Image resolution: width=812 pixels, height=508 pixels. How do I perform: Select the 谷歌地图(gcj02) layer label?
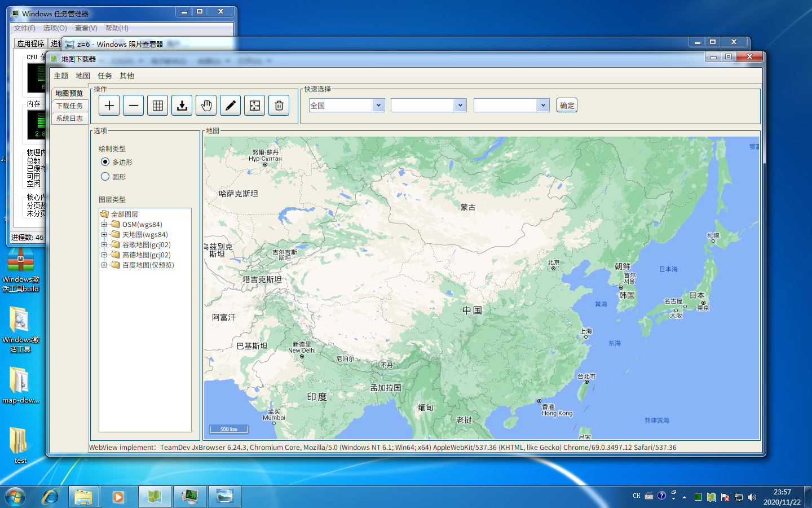(147, 244)
